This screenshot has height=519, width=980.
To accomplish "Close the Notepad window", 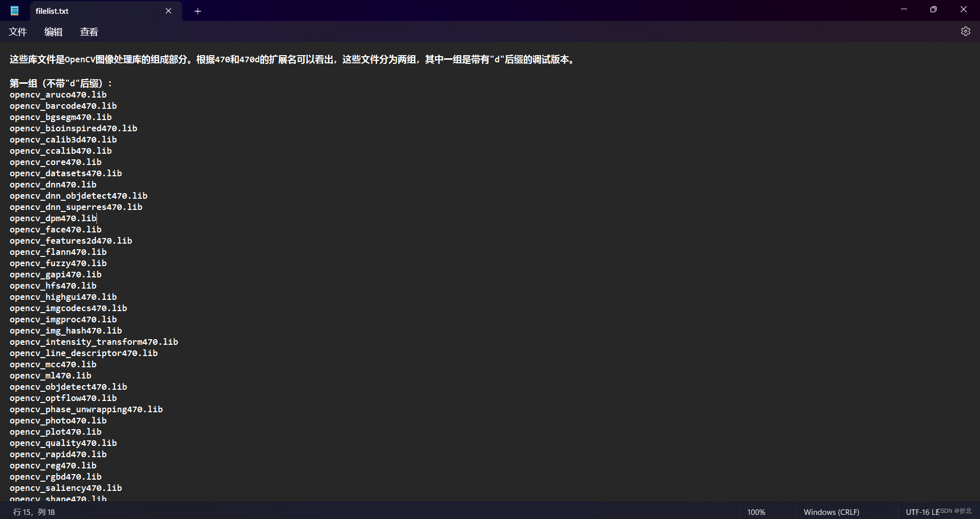I will coord(964,9).
